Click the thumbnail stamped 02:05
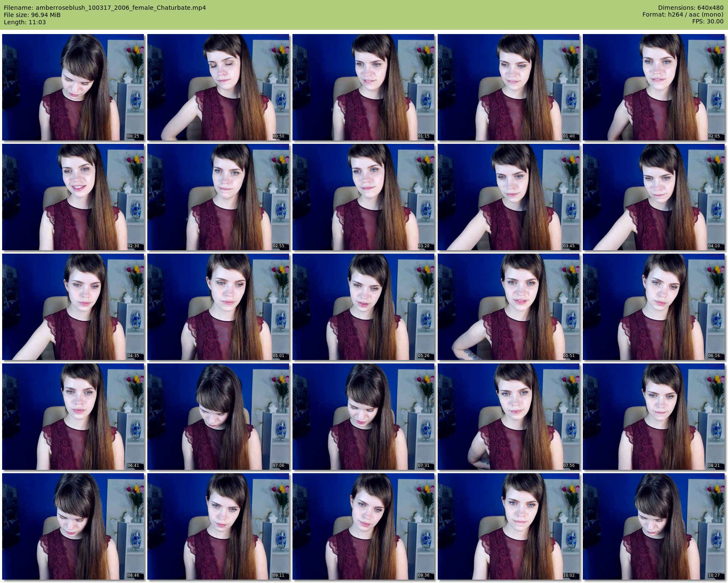Screen dimensions: 728x583 click(654, 87)
